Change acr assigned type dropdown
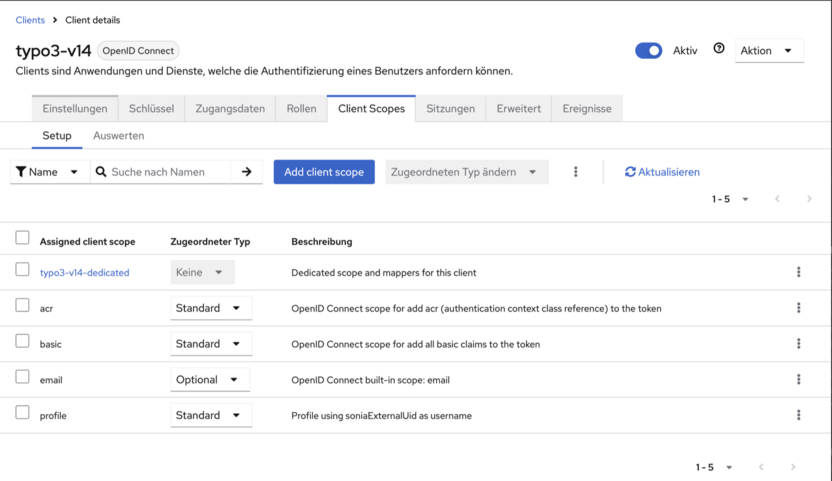 coord(211,308)
